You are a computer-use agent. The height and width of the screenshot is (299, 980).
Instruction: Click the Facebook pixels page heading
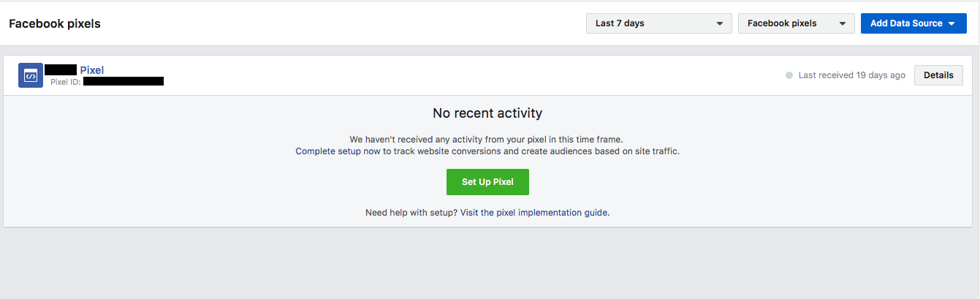pyautogui.click(x=55, y=23)
